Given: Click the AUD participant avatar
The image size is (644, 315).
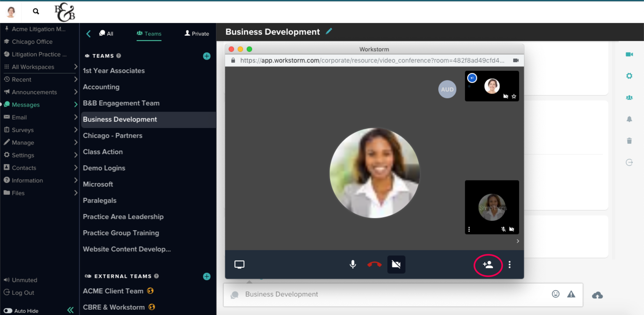Looking at the screenshot, I should pyautogui.click(x=447, y=89).
